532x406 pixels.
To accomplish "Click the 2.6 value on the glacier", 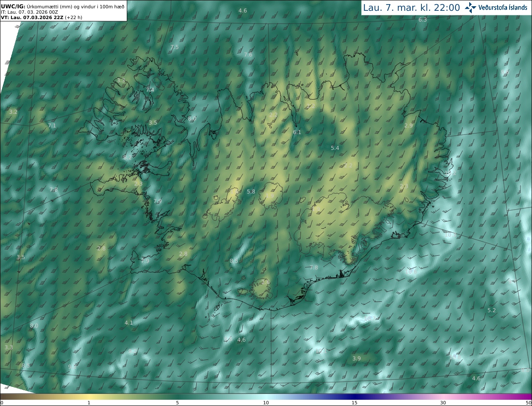I will tap(266, 282).
